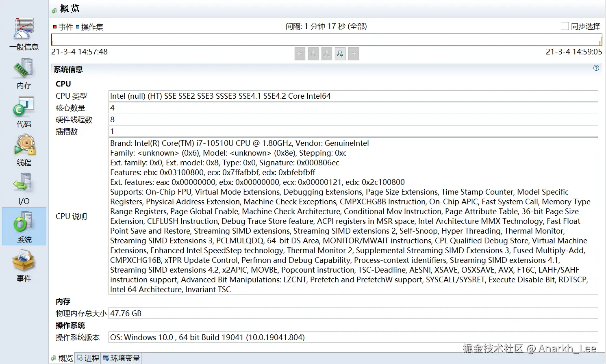Click the backward arrow range button
606x364 pixels.
pyautogui.click(x=300, y=53)
